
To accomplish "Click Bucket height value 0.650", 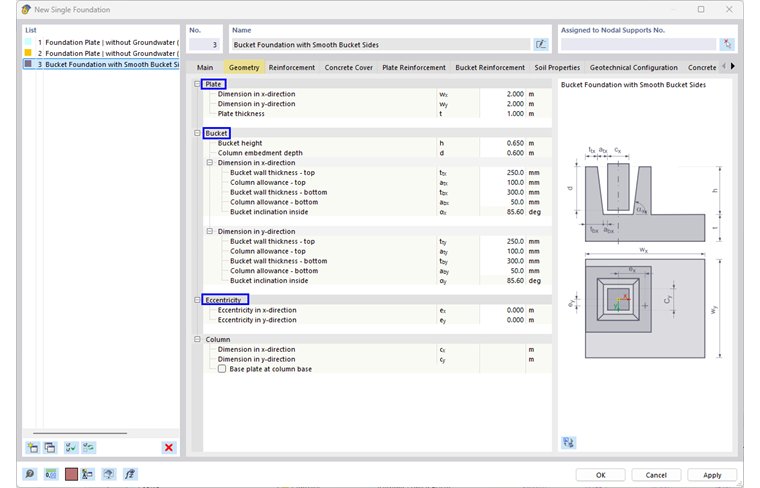I will [503, 143].
